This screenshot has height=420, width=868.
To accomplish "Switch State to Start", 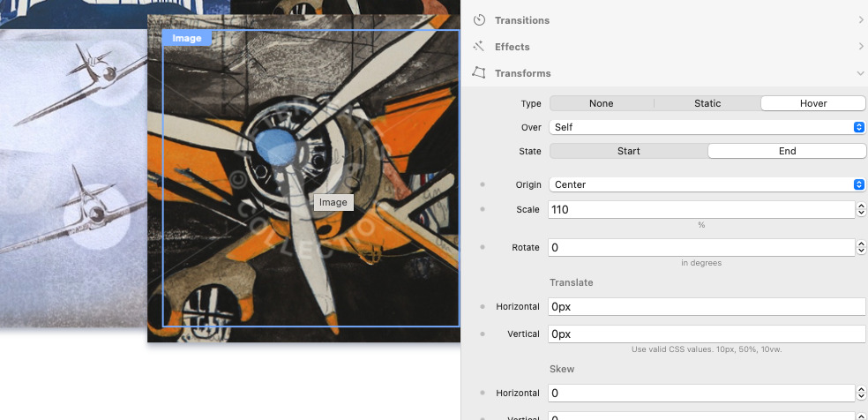I will point(628,151).
